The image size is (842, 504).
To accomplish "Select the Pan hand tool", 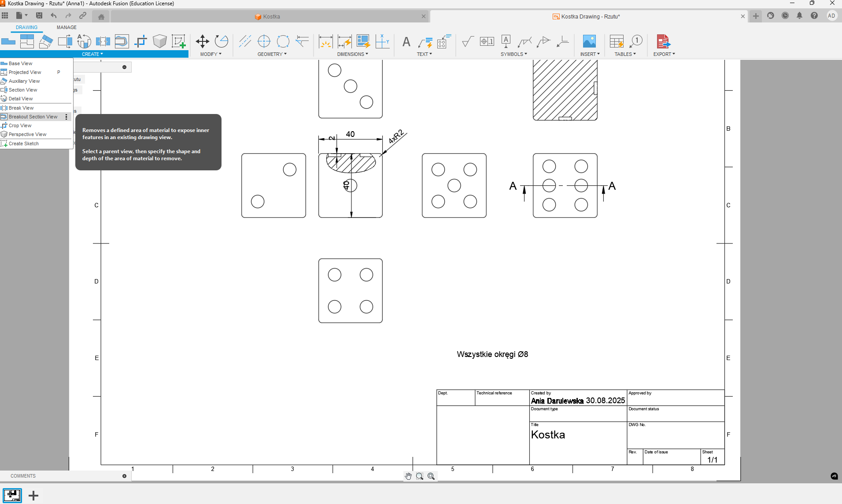I will coord(408,476).
